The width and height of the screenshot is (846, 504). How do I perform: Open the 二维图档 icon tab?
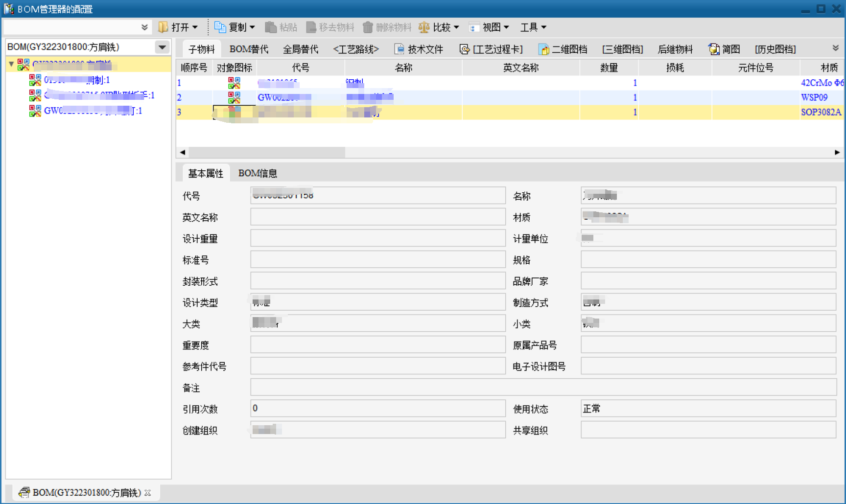543,49
